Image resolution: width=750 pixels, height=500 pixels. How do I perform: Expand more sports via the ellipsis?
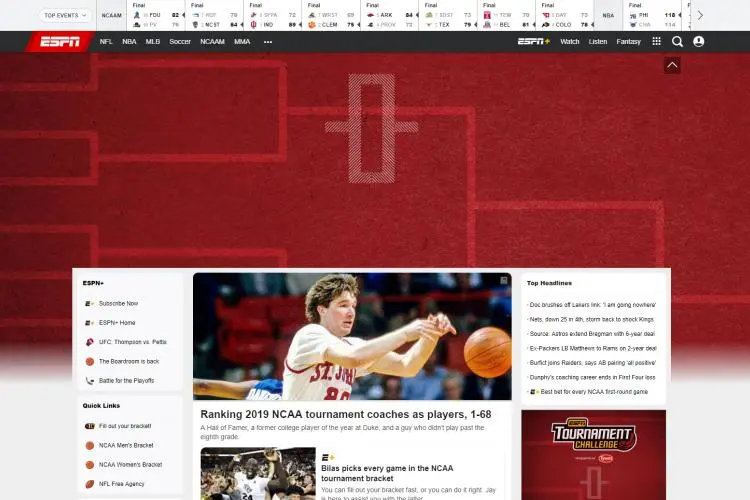(x=268, y=42)
